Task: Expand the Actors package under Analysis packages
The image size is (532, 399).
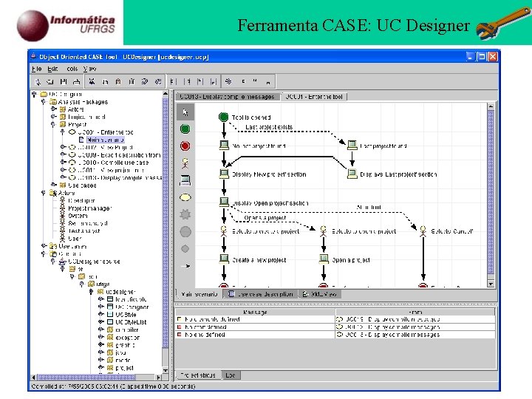Action: (x=53, y=109)
